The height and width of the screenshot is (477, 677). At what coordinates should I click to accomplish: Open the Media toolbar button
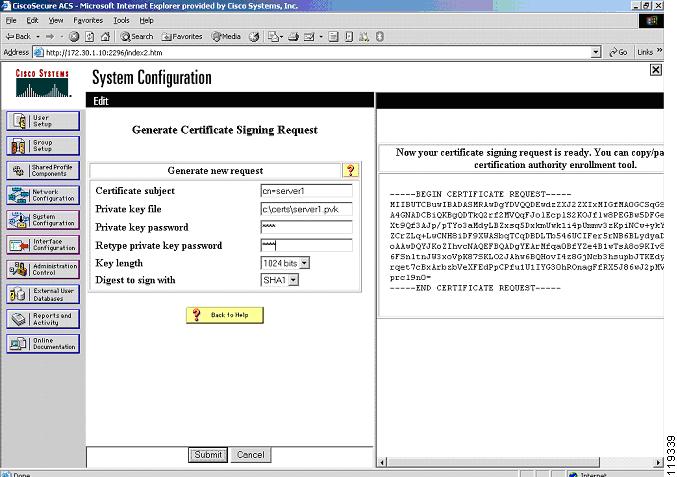[x=226, y=37]
